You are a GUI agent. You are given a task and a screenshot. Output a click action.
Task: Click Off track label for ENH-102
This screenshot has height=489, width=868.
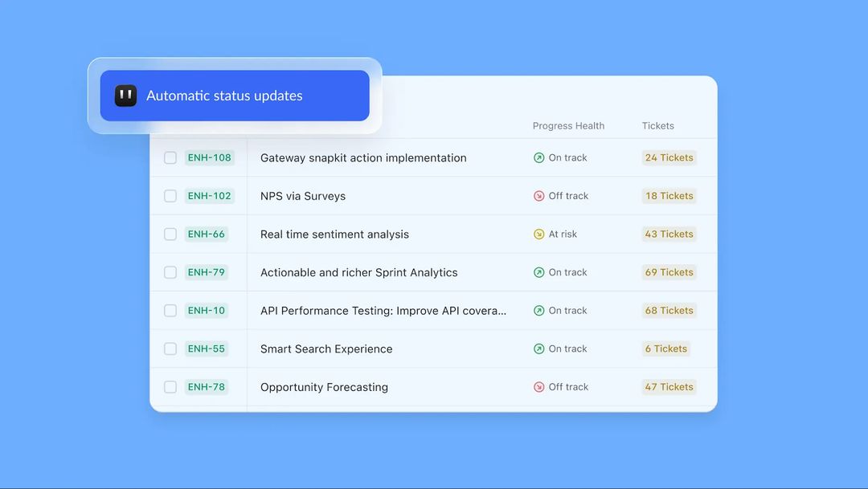(568, 196)
